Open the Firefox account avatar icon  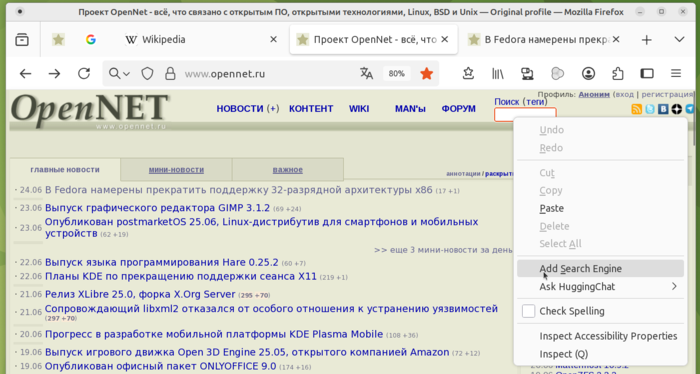588,74
